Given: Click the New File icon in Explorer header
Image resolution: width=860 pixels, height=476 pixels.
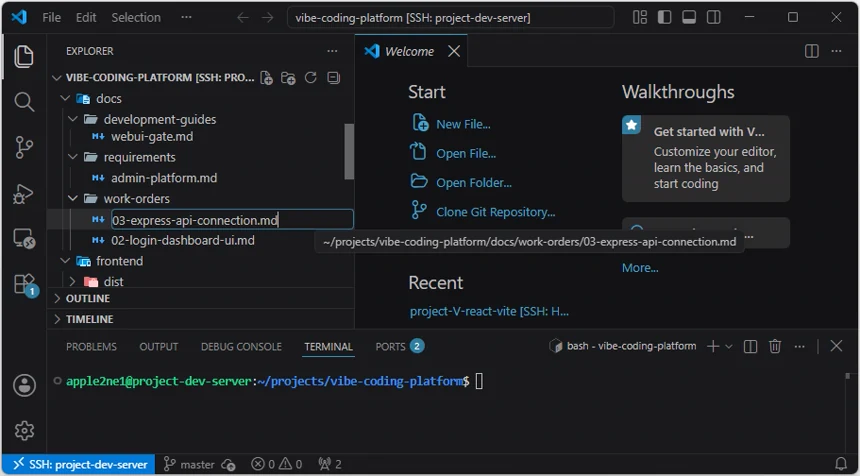Looking at the screenshot, I should [x=266, y=78].
